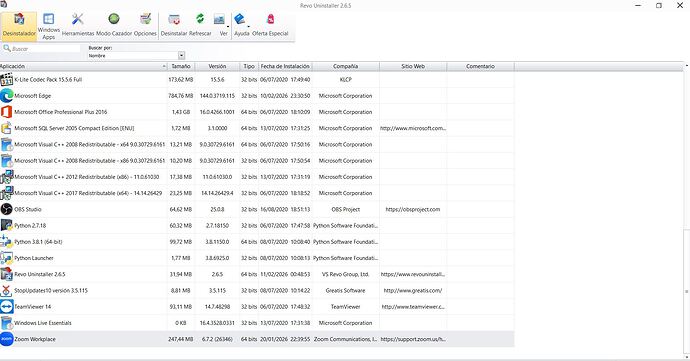
Task: Click Revo Uninstaller website URL cell
Action: click(x=413, y=274)
